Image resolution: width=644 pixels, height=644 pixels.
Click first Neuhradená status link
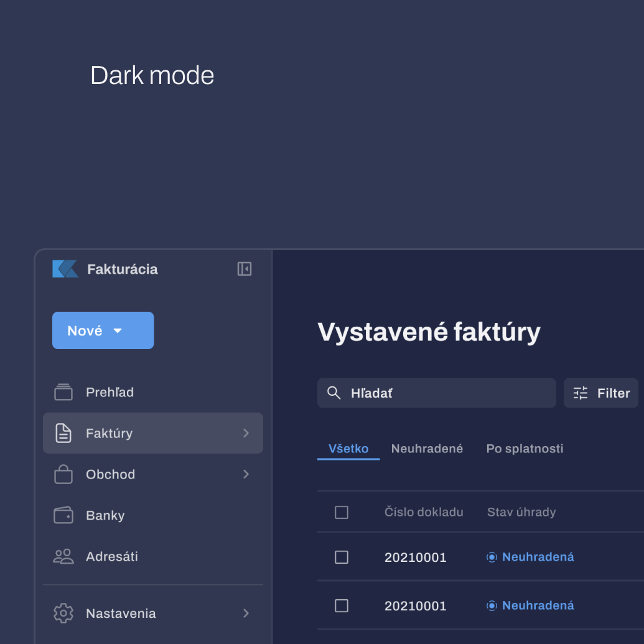538,557
